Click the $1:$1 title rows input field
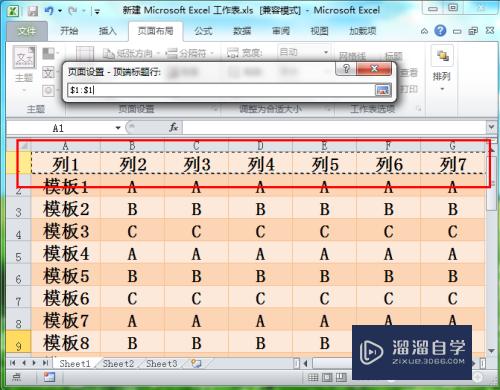Viewport: 500px width, 390px height. pos(221,90)
